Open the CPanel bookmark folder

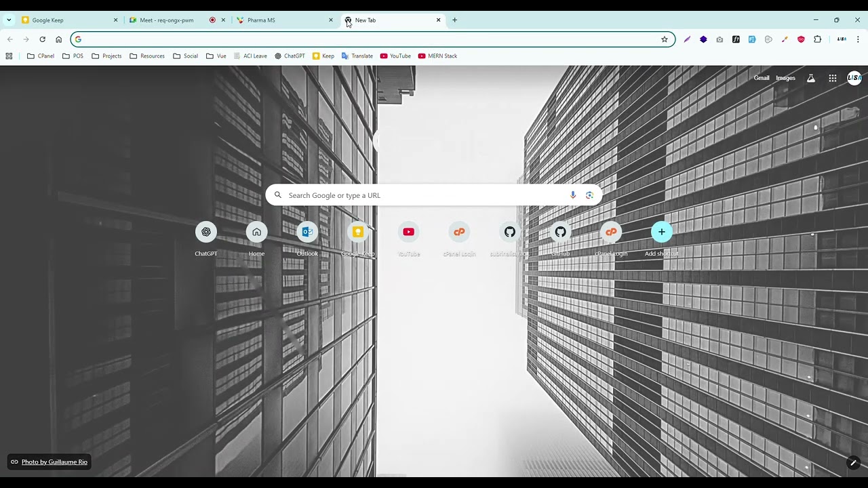41,56
